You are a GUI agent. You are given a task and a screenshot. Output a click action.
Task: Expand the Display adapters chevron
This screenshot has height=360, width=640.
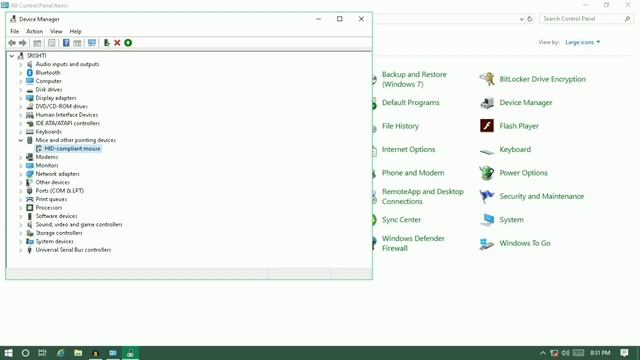click(20, 98)
